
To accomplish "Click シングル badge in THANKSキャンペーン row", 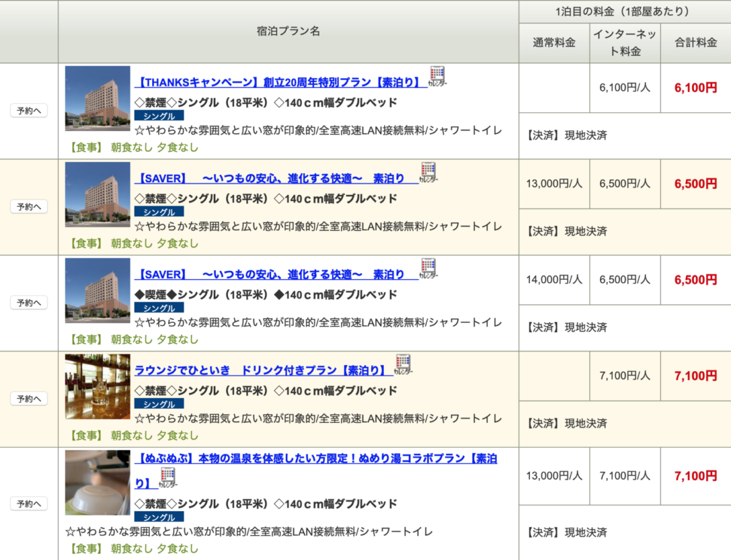I will pyautogui.click(x=159, y=116).
